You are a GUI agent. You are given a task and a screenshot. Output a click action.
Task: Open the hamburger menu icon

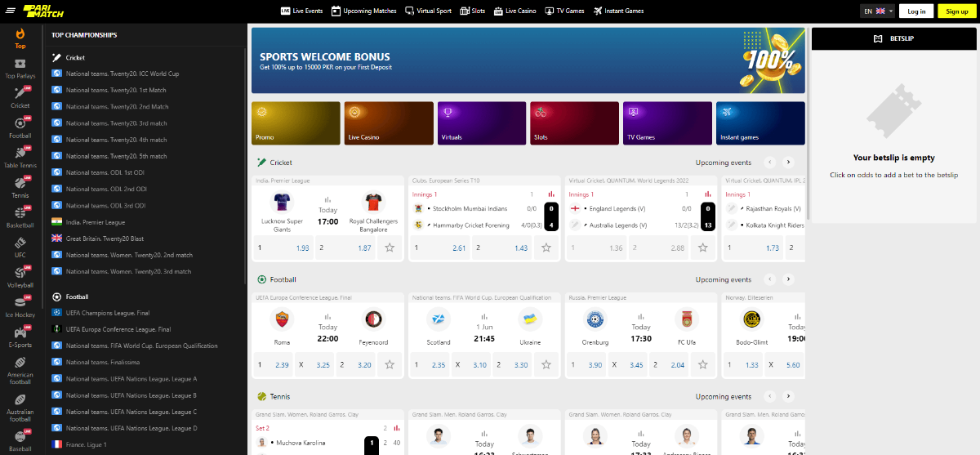8,11
